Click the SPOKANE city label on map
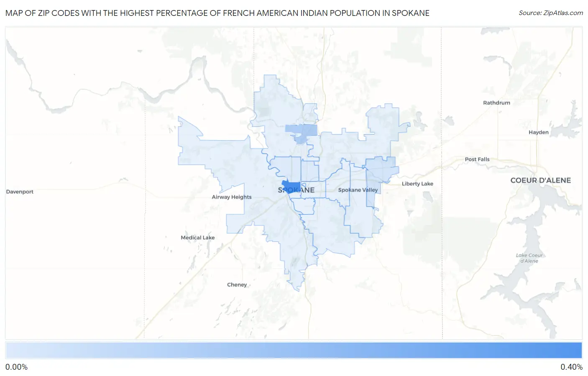Image resolution: width=588 pixels, height=376 pixels. (296, 190)
